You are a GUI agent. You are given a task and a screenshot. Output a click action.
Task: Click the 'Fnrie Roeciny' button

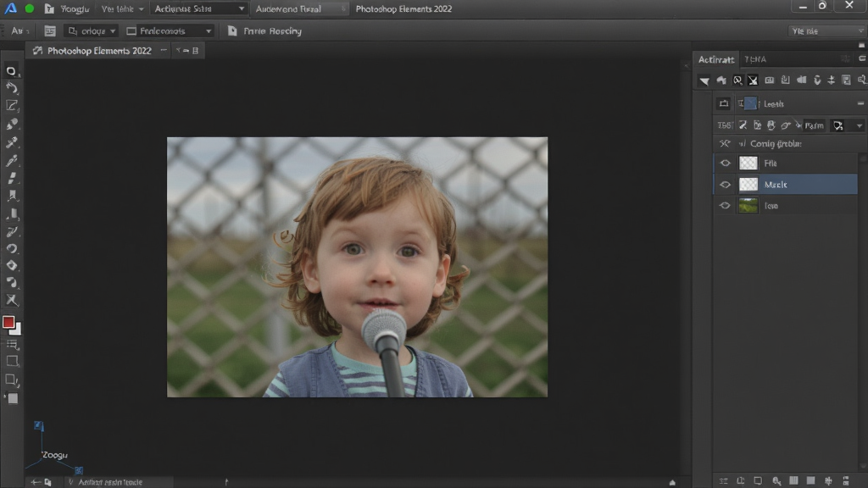[264, 31]
